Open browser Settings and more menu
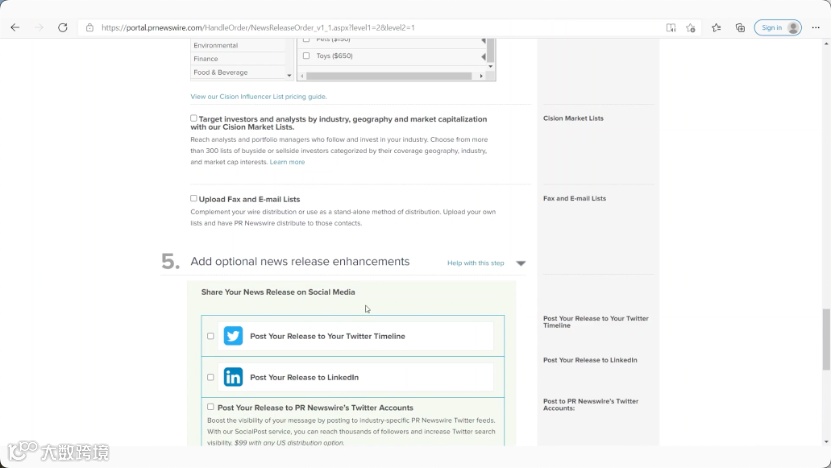832x468 pixels. 816,28
